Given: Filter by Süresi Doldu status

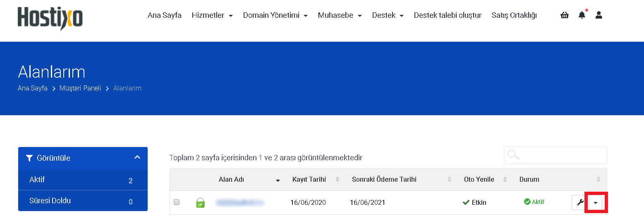Looking at the screenshot, I should (83, 201).
